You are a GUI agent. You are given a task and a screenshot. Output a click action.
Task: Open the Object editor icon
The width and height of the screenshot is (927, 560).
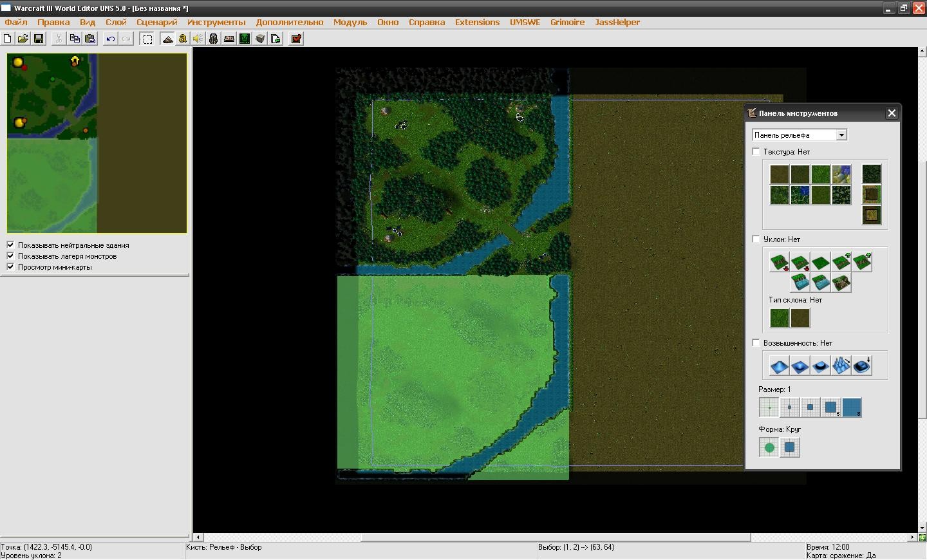point(213,39)
